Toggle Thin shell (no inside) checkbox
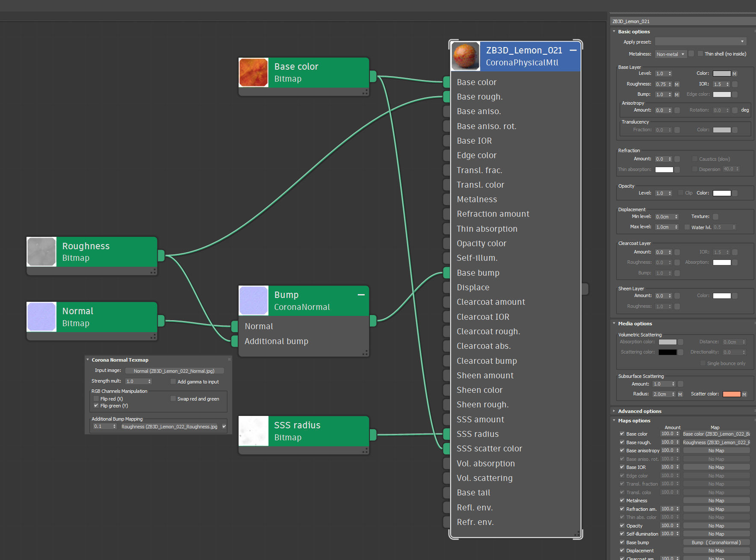The width and height of the screenshot is (756, 560). click(700, 54)
